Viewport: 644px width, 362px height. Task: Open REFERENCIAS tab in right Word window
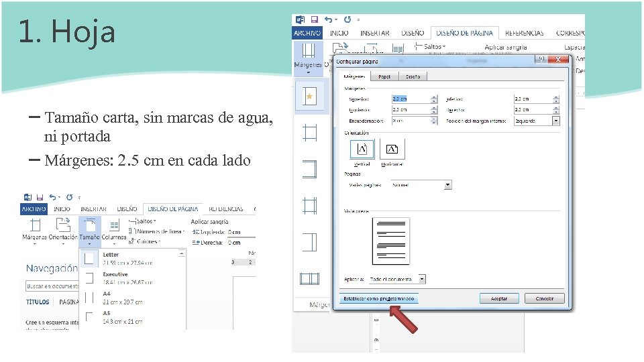pos(525,34)
